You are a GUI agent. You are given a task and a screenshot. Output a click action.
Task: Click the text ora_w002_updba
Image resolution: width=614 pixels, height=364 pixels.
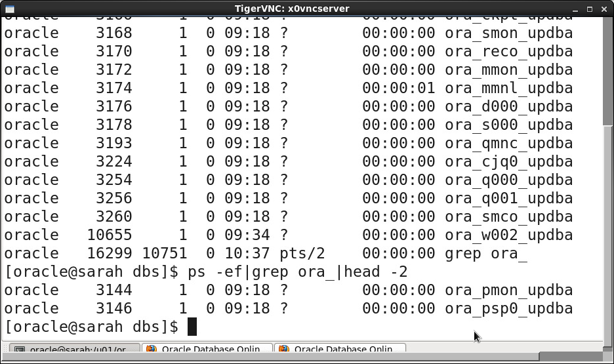pos(508,235)
